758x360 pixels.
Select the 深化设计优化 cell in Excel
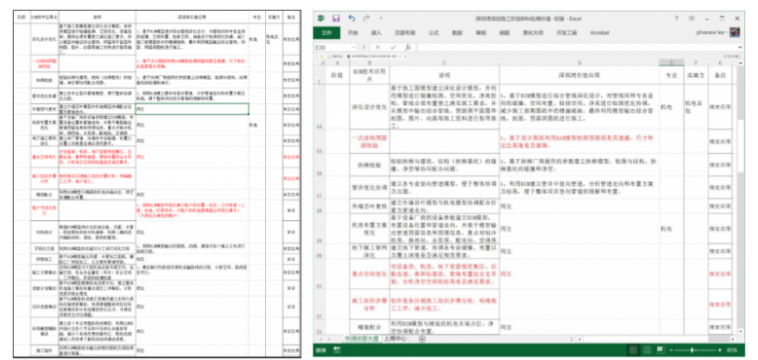pyautogui.click(x=370, y=107)
